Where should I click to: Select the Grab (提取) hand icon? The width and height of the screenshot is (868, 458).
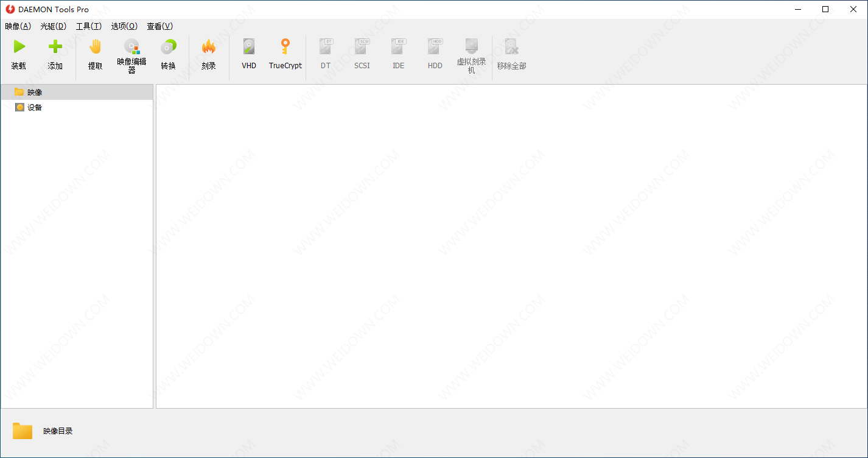pyautogui.click(x=96, y=47)
